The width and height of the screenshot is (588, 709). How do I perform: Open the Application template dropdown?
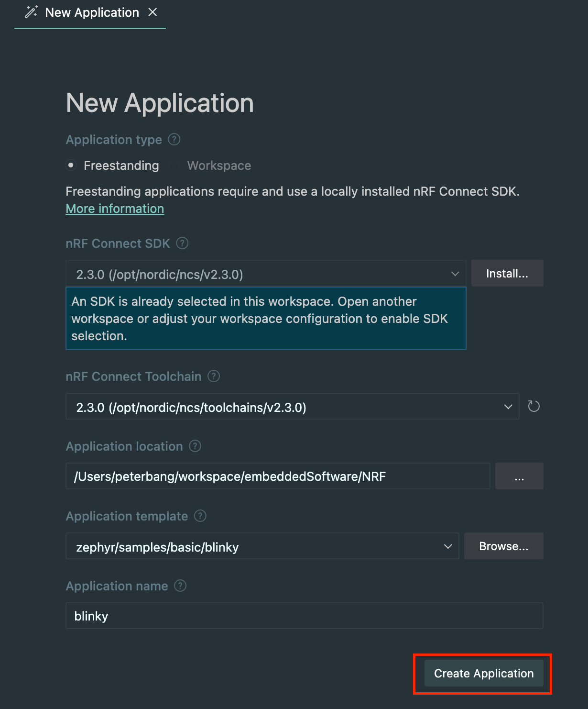[262, 546]
